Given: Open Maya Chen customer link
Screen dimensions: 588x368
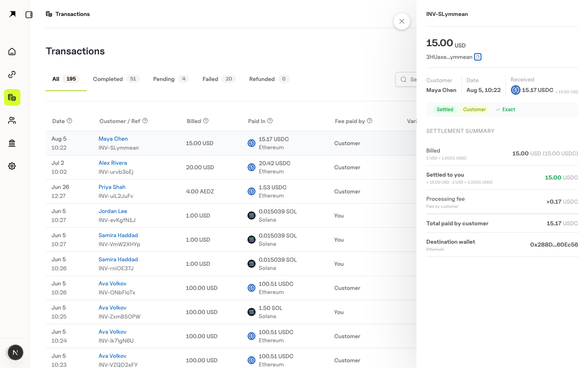Looking at the screenshot, I should point(113,139).
